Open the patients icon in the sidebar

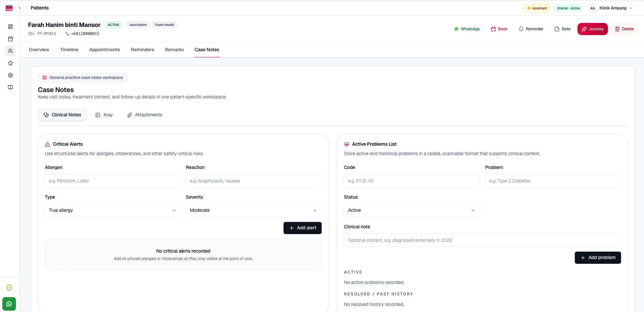(10, 51)
